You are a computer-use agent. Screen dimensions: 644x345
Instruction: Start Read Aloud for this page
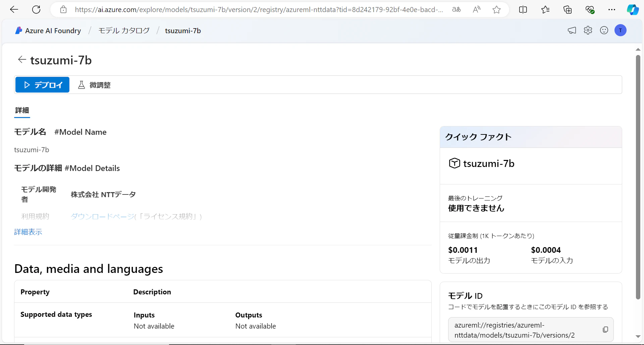click(x=477, y=9)
